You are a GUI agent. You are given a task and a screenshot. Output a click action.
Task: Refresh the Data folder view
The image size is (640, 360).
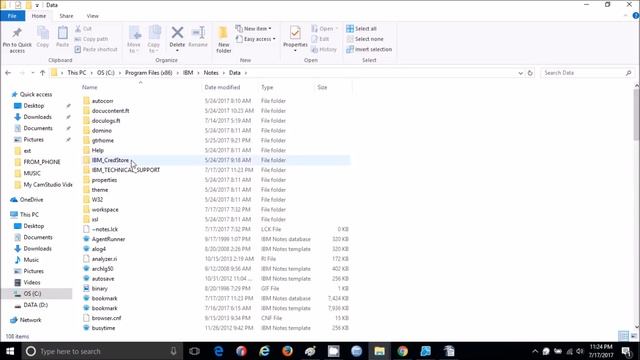point(530,73)
